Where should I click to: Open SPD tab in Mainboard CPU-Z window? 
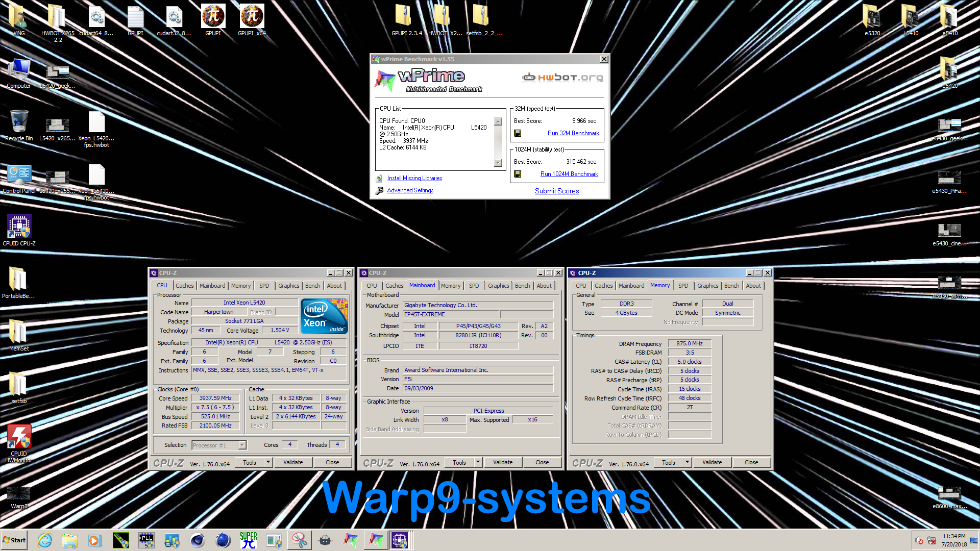pyautogui.click(x=474, y=286)
